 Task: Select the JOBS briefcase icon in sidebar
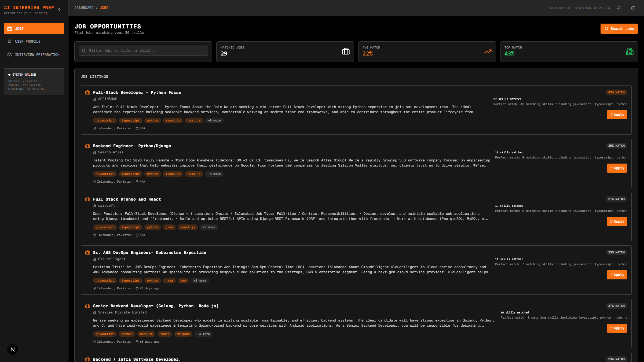tap(10, 28)
